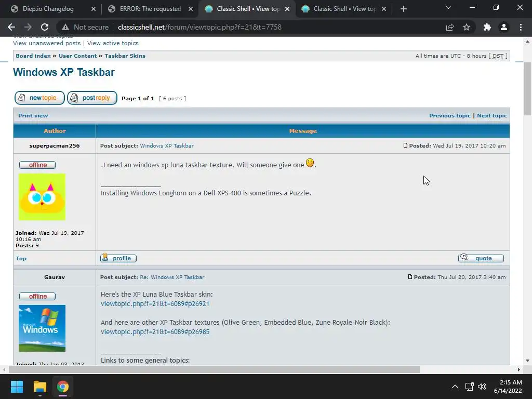Screen dimensions: 532x399
Task: Open View active topics link
Action: (x=113, y=43)
